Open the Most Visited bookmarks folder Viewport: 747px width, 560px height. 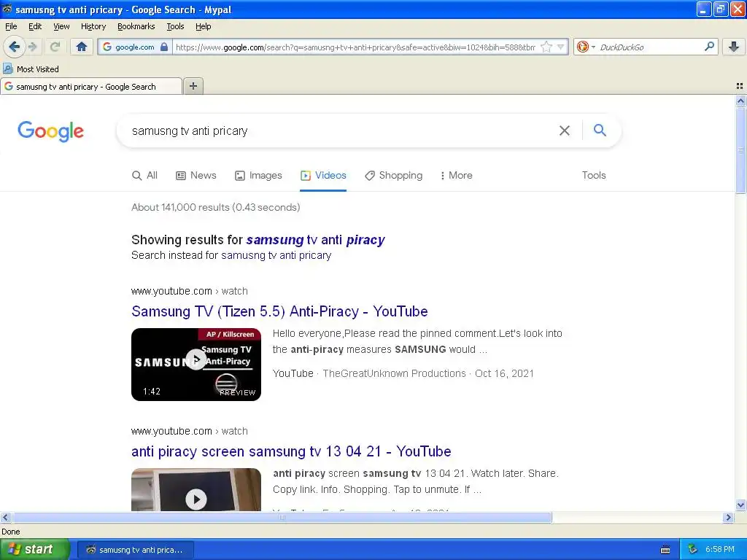(31, 69)
